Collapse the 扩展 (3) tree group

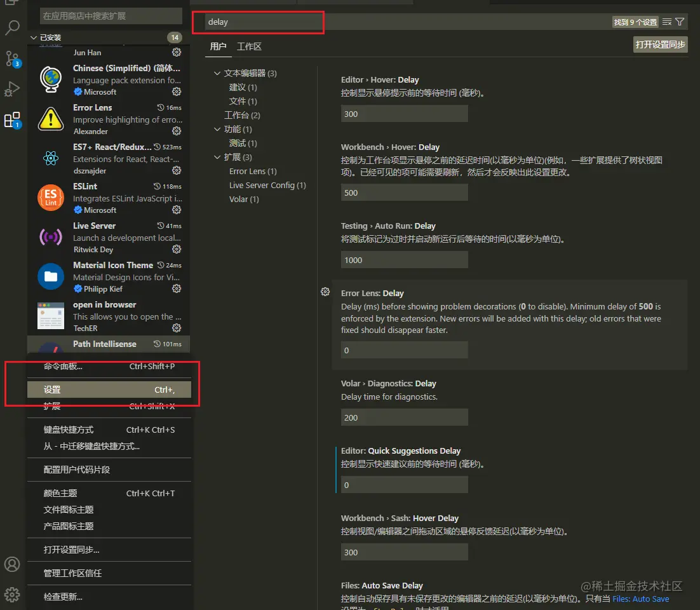pyautogui.click(x=233, y=157)
